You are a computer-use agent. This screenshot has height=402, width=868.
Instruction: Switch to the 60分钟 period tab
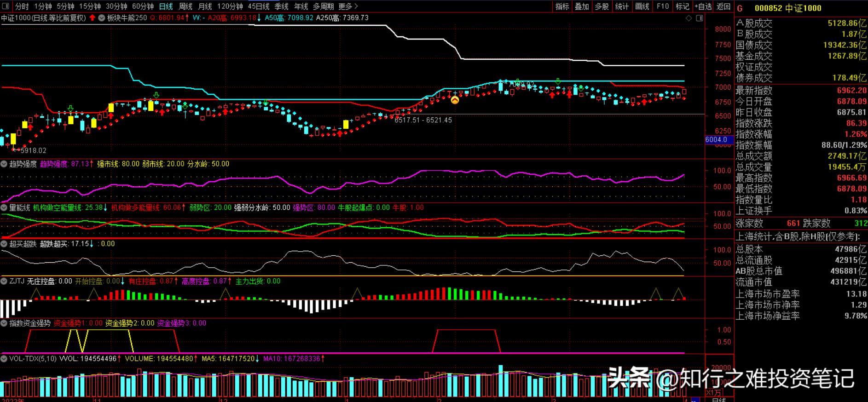point(143,6)
